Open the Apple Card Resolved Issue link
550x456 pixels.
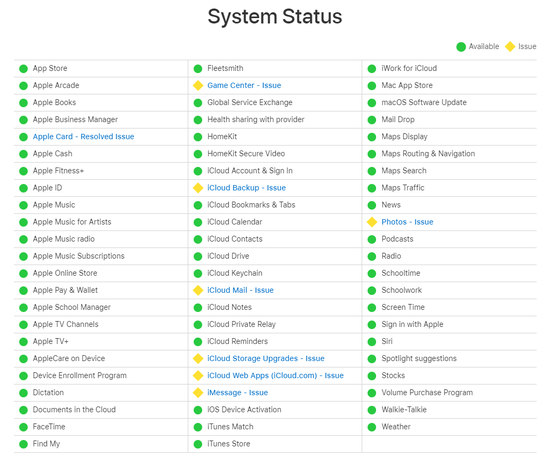click(83, 137)
